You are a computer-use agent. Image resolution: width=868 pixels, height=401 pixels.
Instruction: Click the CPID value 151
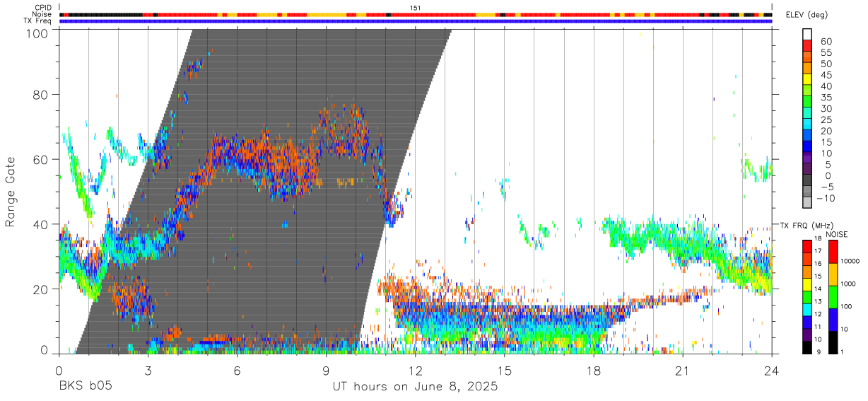click(x=416, y=7)
